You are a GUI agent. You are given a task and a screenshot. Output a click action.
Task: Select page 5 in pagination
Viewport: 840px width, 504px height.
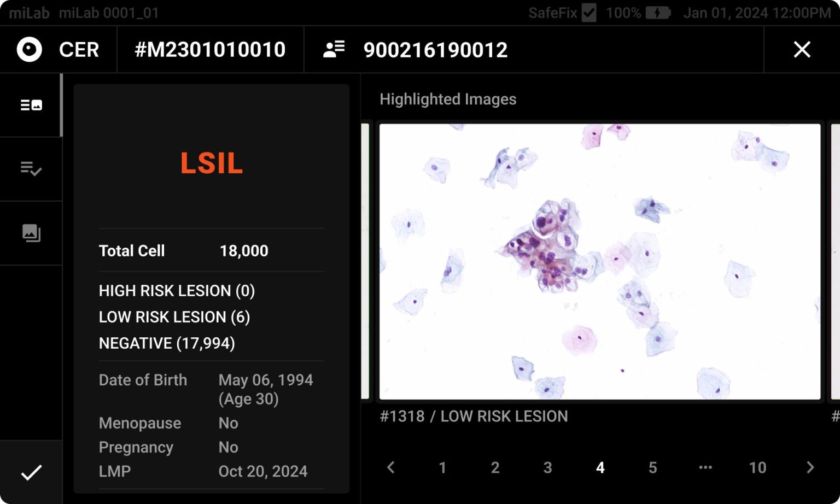(x=652, y=467)
